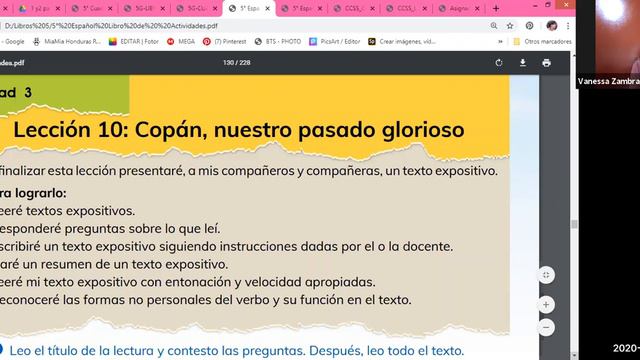Viewport: 640px width, 360px height.
Task: Open the Google bookmark
Action: 12,42
